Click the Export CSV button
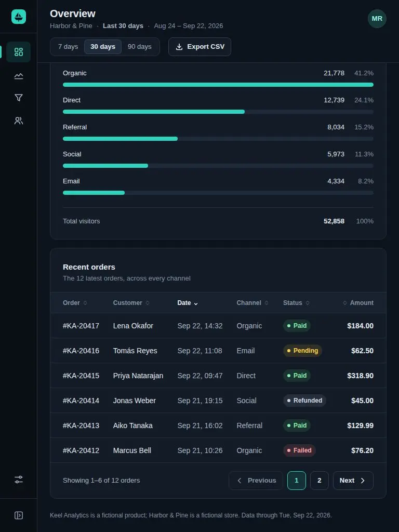 [199, 46]
